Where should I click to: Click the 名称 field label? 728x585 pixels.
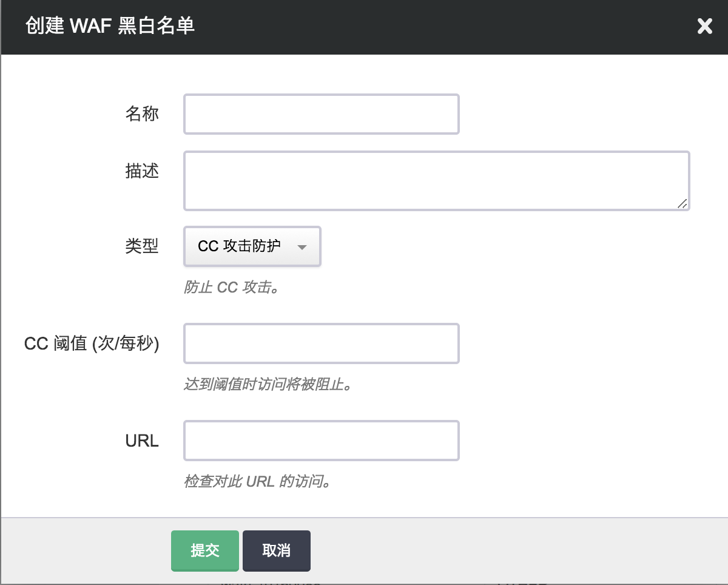142,113
